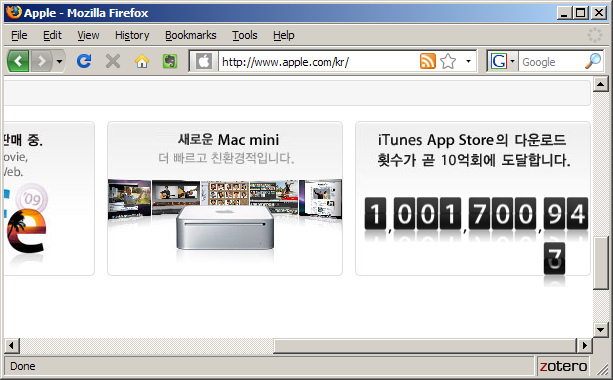Close the Firefox window

point(599,13)
